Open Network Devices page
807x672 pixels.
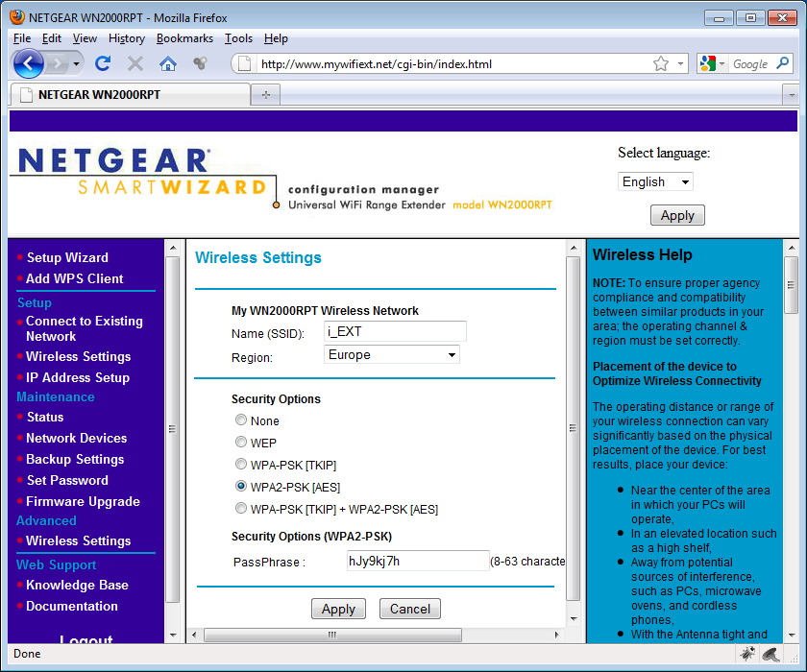[76, 438]
